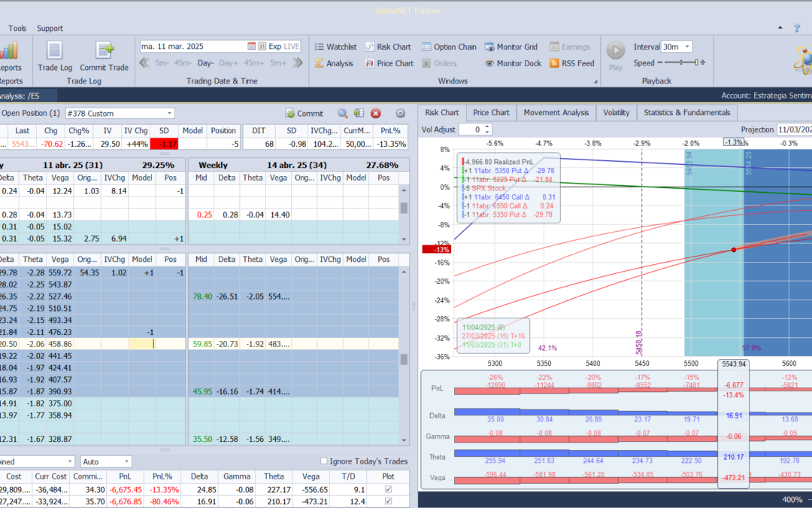This screenshot has height=508, width=812.
Task: Uncheck Plot for the -80.46% row
Action: point(389,501)
